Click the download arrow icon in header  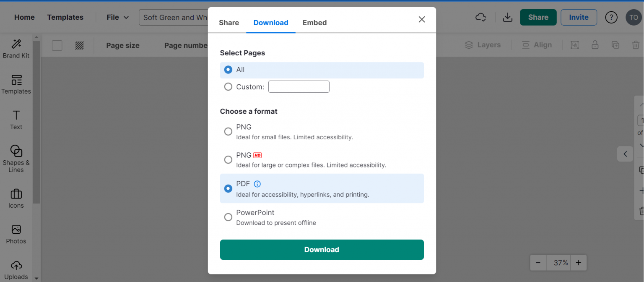click(x=508, y=17)
